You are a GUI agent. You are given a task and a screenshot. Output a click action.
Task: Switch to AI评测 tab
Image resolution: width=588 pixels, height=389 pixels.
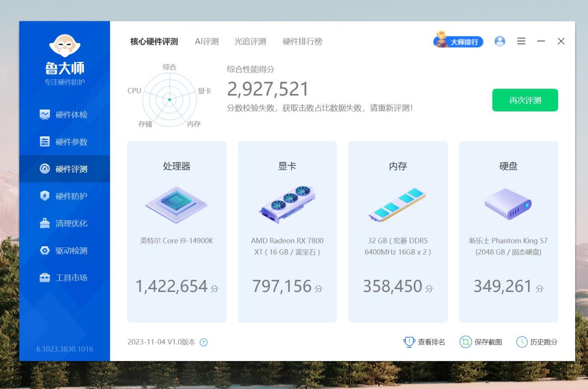[x=207, y=42]
